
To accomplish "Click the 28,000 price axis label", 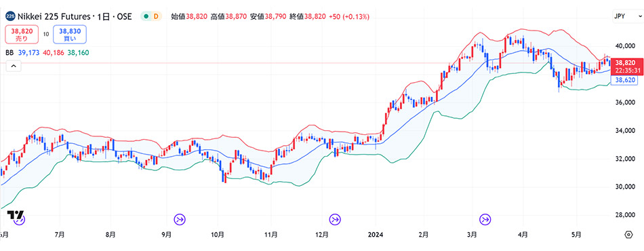I will pos(625,215).
